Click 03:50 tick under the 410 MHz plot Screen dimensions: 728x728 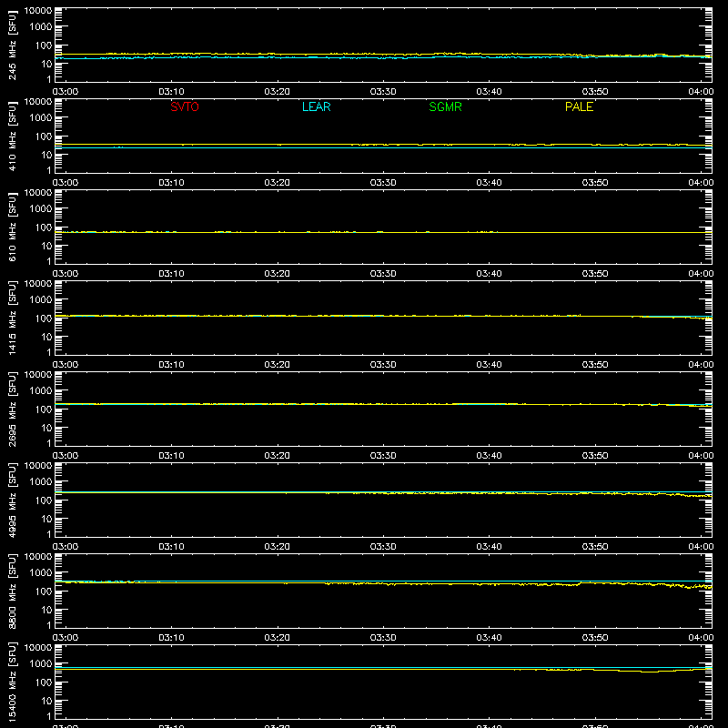595,183
